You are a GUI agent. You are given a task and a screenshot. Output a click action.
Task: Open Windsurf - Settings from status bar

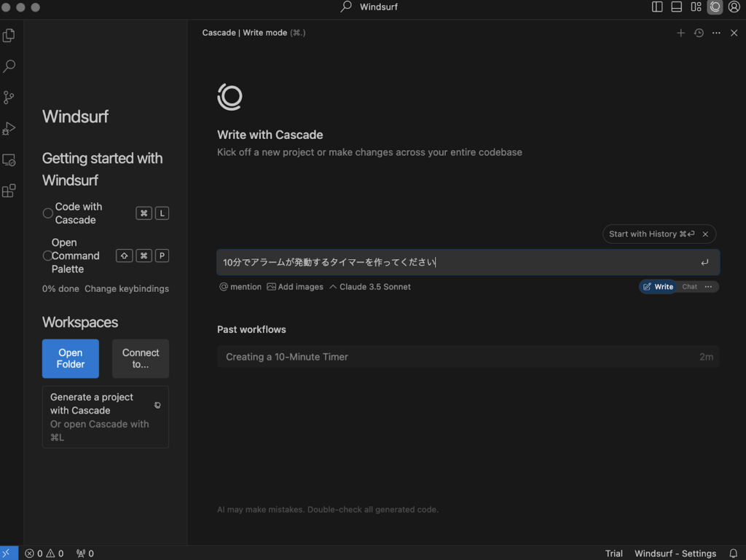[675, 553]
